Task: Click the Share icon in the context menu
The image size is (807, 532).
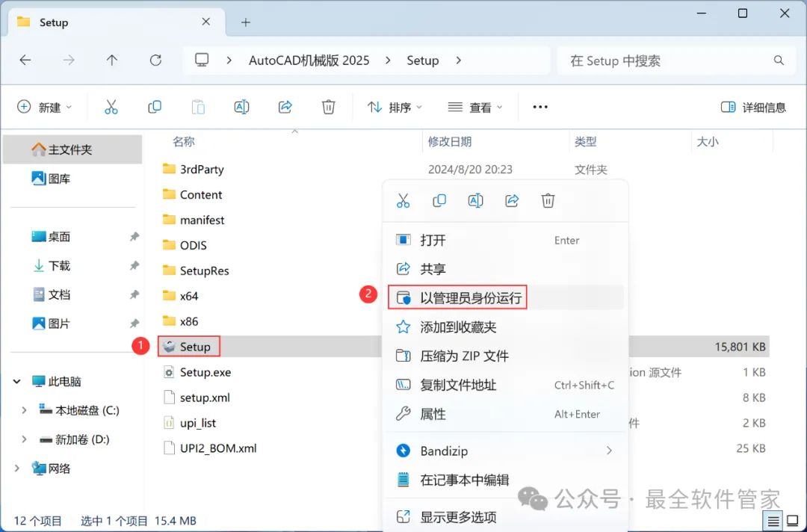Action: tap(512, 201)
